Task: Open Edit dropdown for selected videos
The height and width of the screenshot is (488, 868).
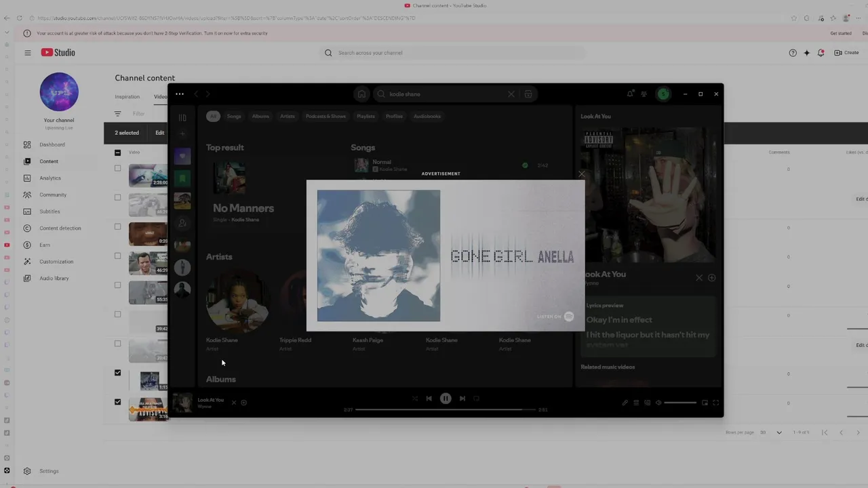Action: click(160, 133)
